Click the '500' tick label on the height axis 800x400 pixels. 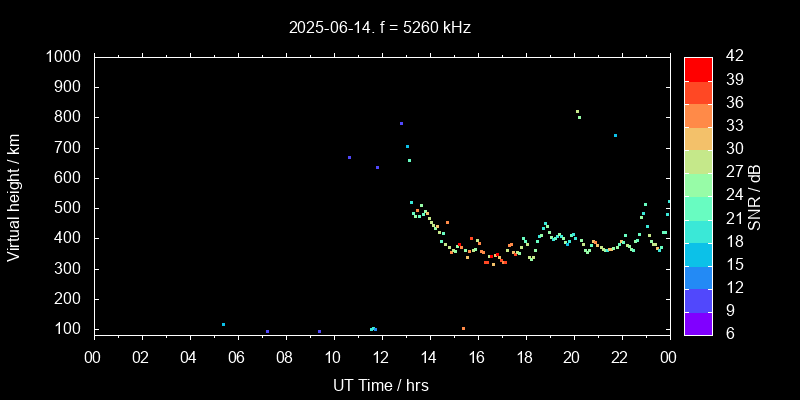click(71, 208)
